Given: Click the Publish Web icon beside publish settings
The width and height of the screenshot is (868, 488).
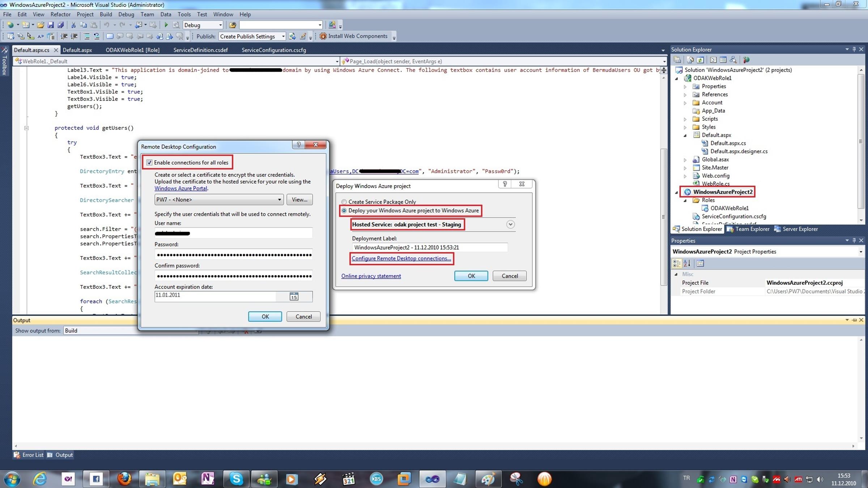Looking at the screenshot, I should [x=292, y=36].
